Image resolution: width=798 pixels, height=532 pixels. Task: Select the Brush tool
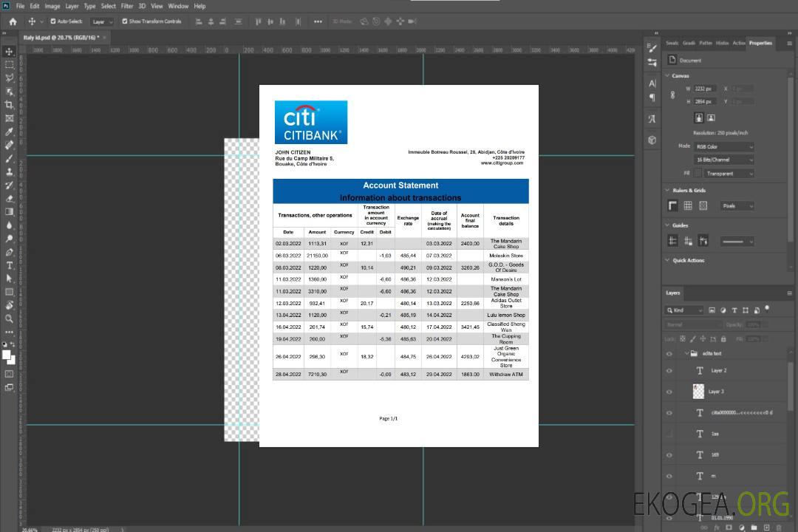pos(9,158)
